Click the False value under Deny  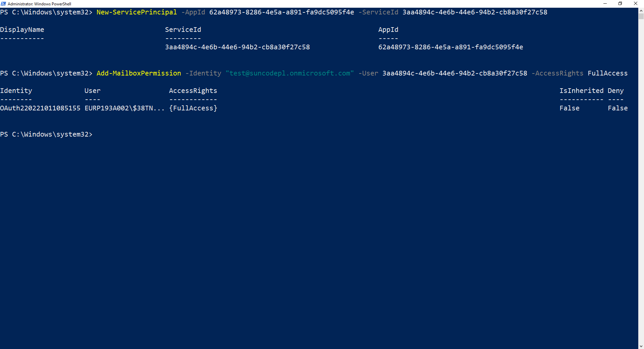[x=618, y=108]
